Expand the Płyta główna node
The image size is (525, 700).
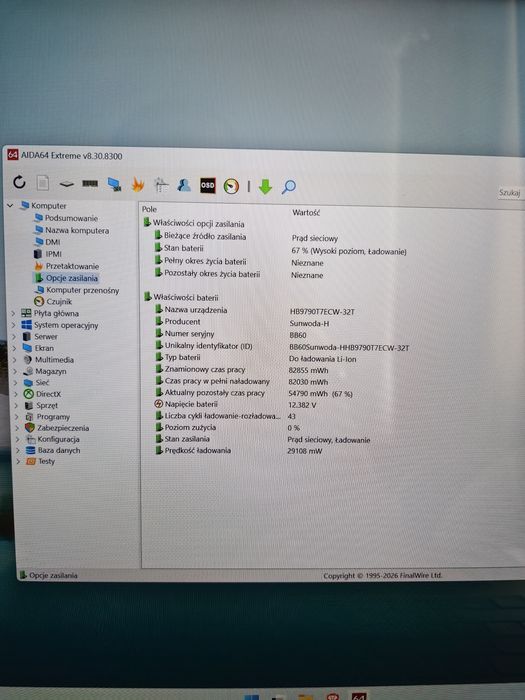[13, 313]
